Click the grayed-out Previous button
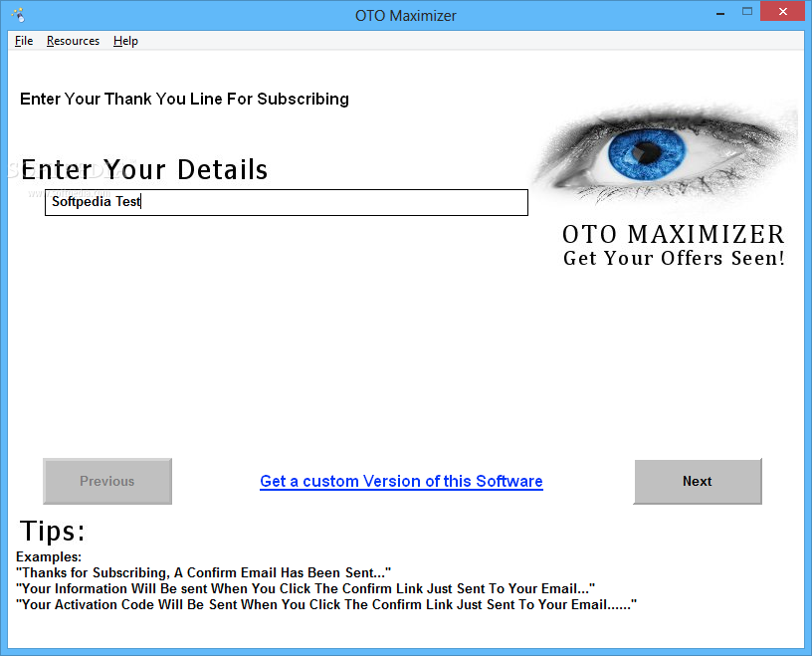The image size is (812, 656). tap(107, 481)
